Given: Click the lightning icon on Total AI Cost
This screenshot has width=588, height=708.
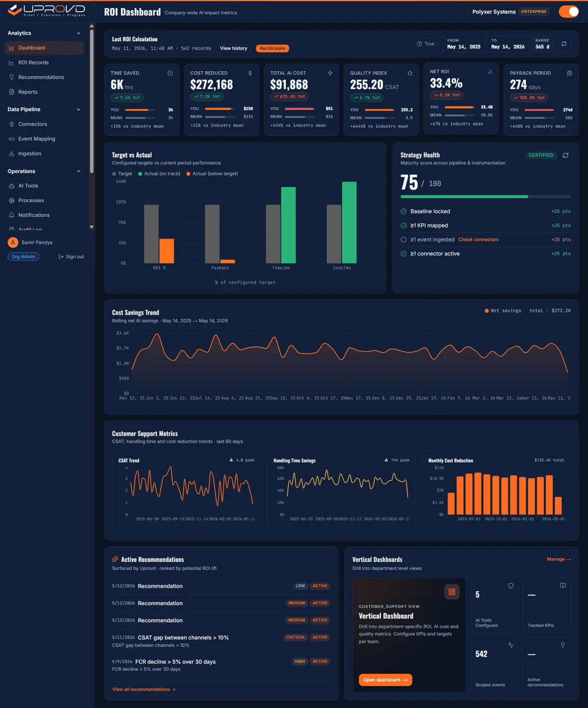Looking at the screenshot, I should (330, 73).
